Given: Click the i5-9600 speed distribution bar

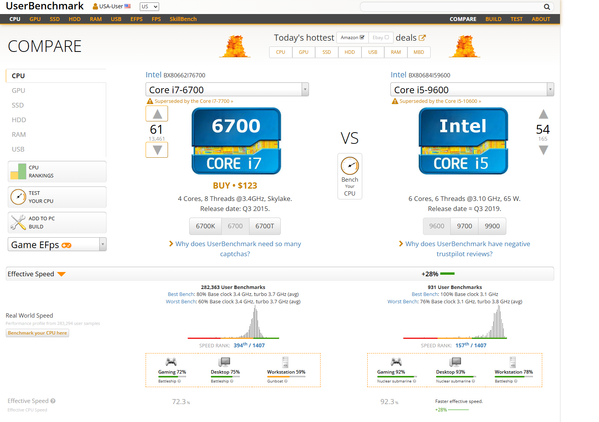Looking at the screenshot, I should pyautogui.click(x=455, y=338).
